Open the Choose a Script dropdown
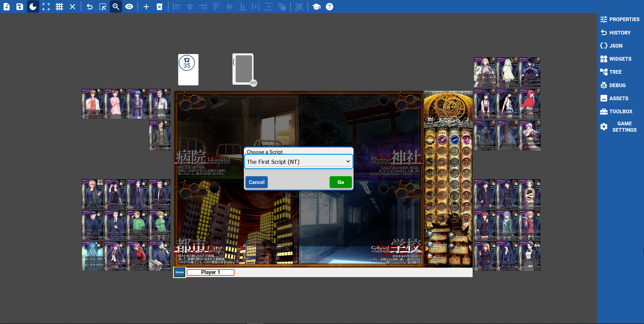This screenshot has height=324, width=644. [299, 162]
